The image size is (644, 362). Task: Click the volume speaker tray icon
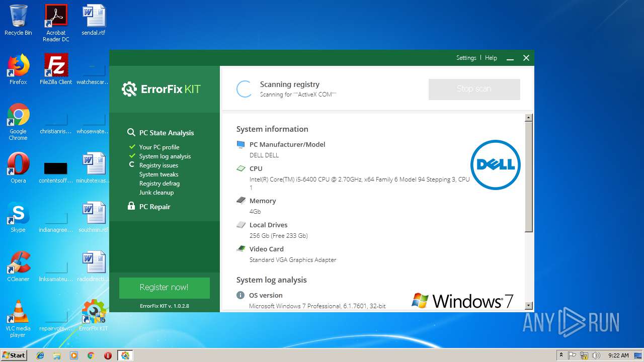tap(596, 355)
